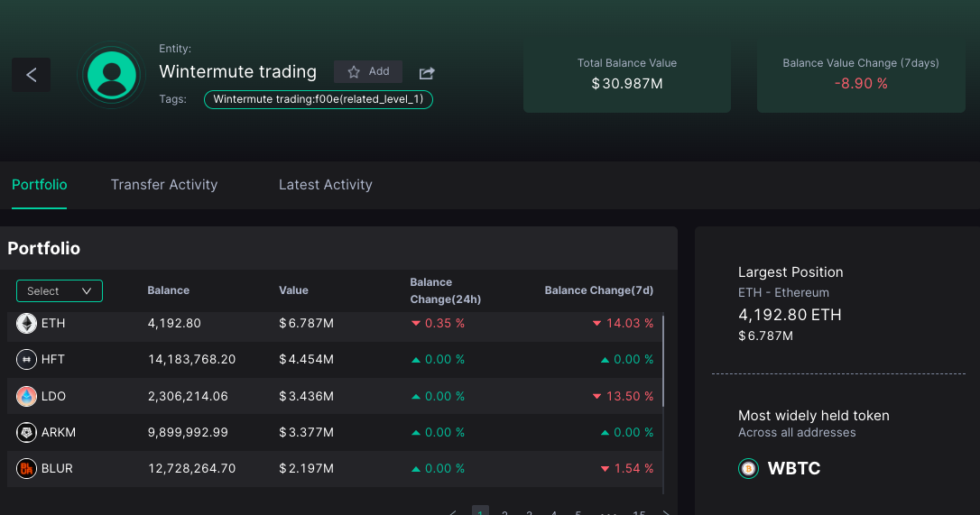Click the Wintermute trading entity avatar

(112, 76)
